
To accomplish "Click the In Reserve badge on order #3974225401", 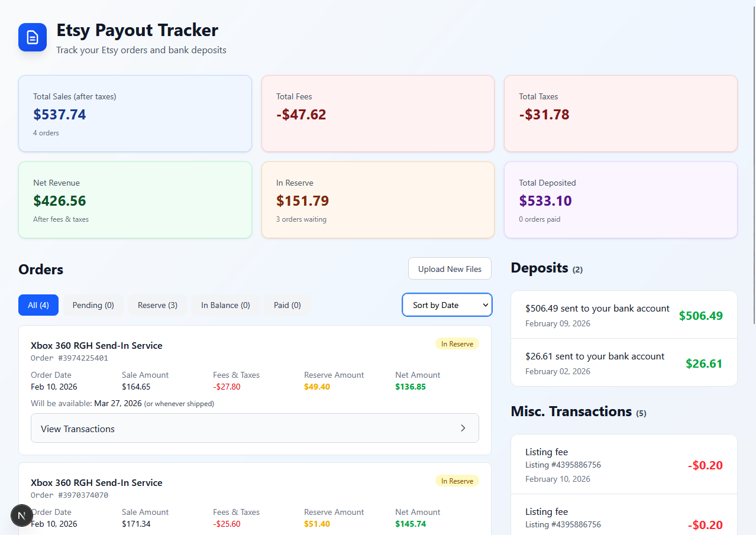I will (x=457, y=344).
